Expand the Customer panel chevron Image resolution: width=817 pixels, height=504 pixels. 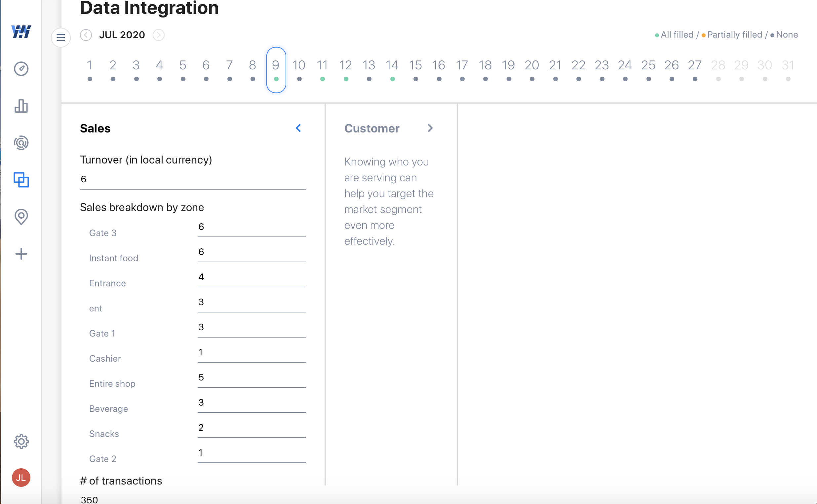click(430, 128)
